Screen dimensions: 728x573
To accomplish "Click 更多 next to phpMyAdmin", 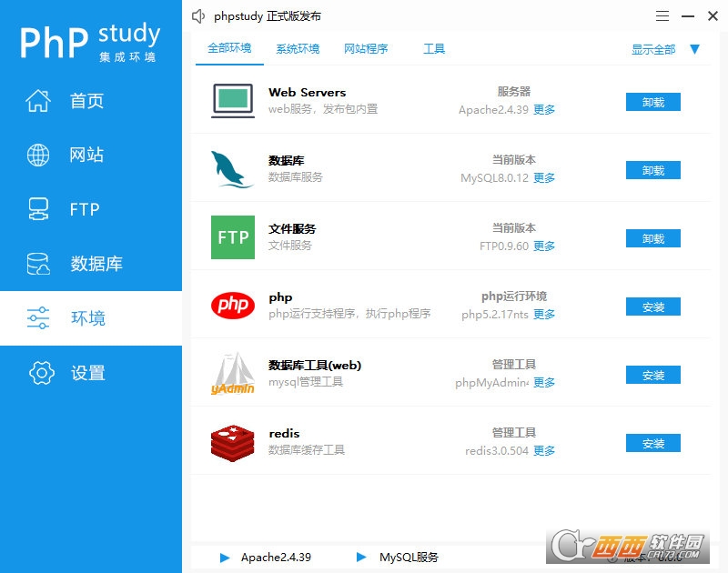I will 544,382.
